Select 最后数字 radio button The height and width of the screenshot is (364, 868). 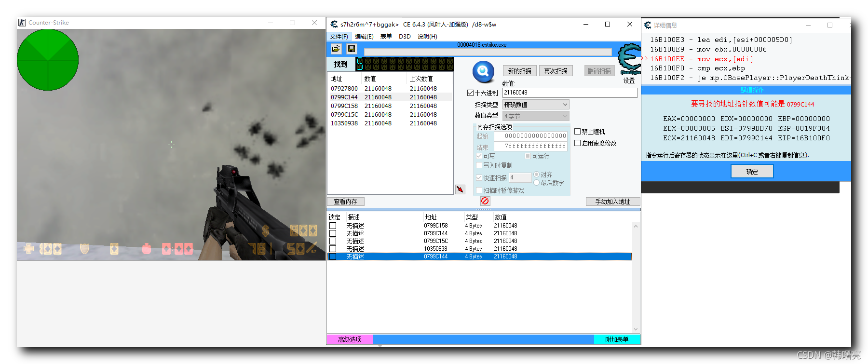(536, 182)
